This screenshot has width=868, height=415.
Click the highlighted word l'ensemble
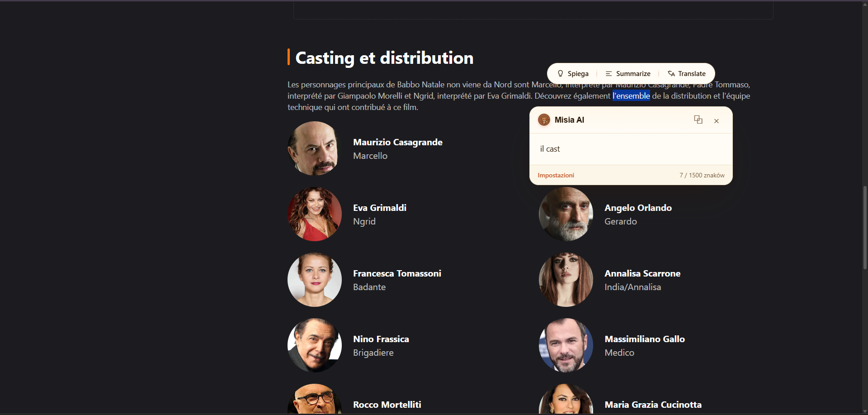coord(631,96)
